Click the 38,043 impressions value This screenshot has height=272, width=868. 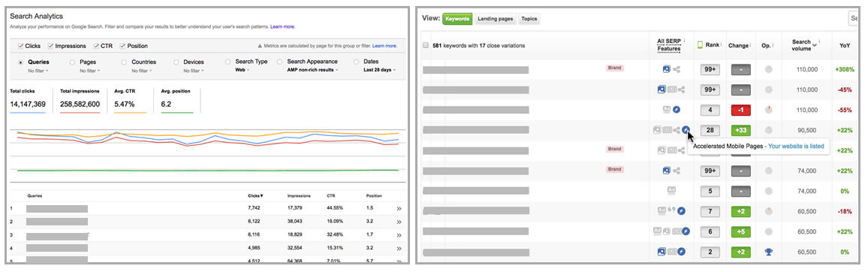(295, 222)
